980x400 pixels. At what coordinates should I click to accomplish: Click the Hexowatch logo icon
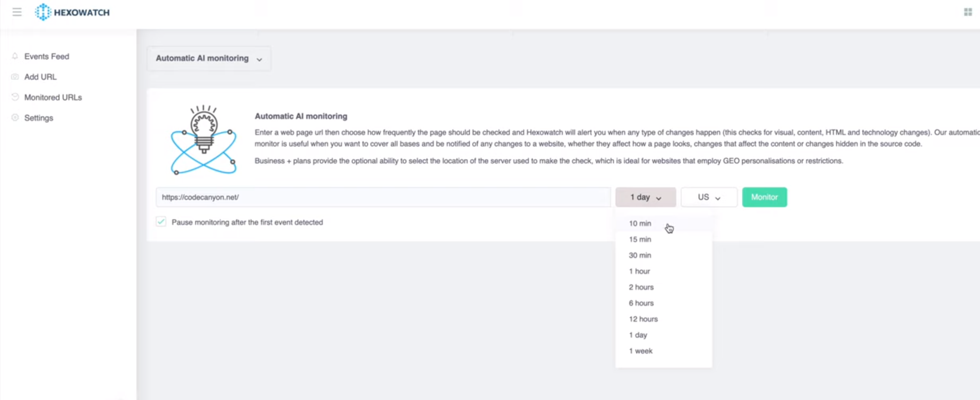click(42, 12)
